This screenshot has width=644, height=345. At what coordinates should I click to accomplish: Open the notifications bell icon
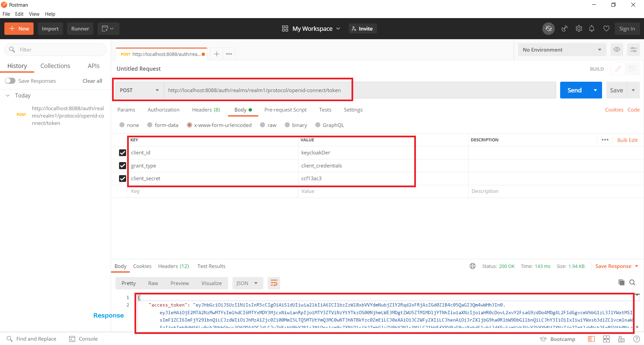click(x=592, y=29)
